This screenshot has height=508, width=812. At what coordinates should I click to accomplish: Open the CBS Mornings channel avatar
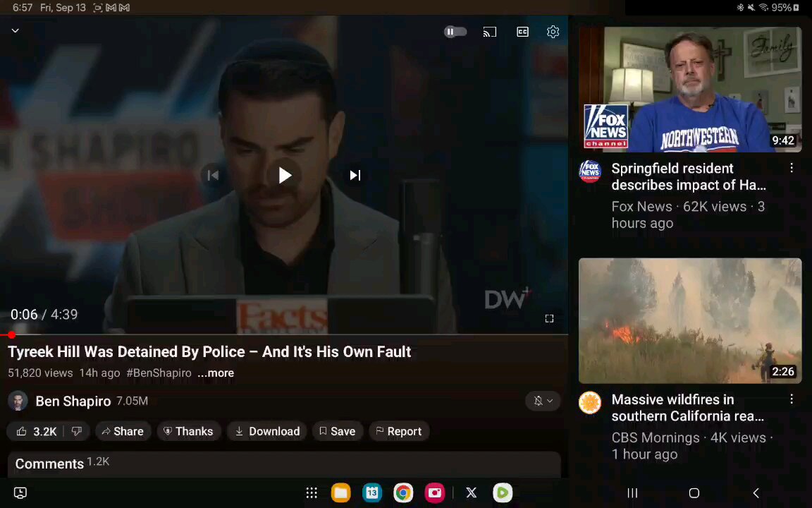590,403
